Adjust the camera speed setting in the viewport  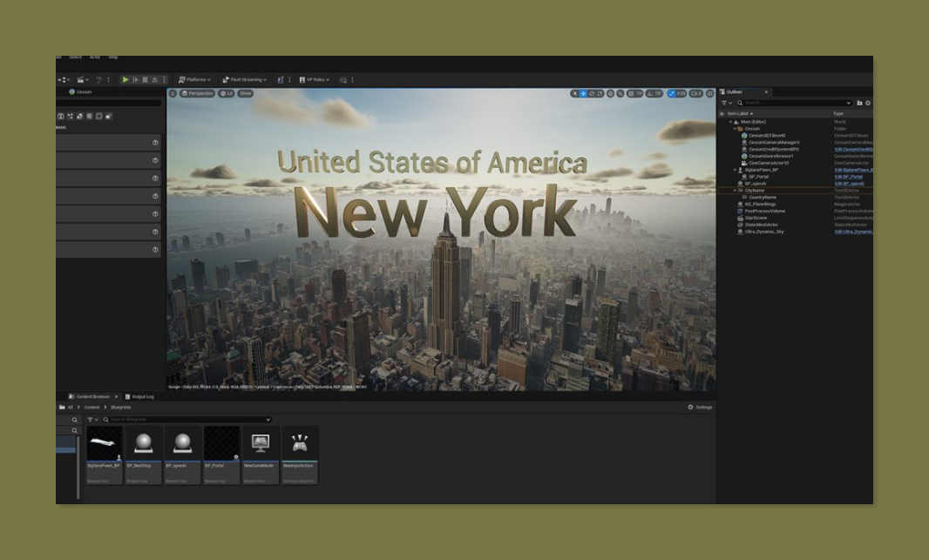click(x=696, y=93)
